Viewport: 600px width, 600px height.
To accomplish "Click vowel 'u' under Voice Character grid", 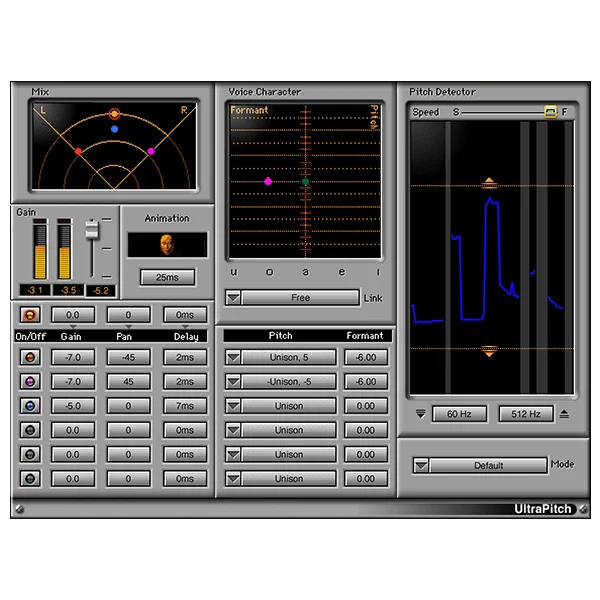I will coord(233,272).
